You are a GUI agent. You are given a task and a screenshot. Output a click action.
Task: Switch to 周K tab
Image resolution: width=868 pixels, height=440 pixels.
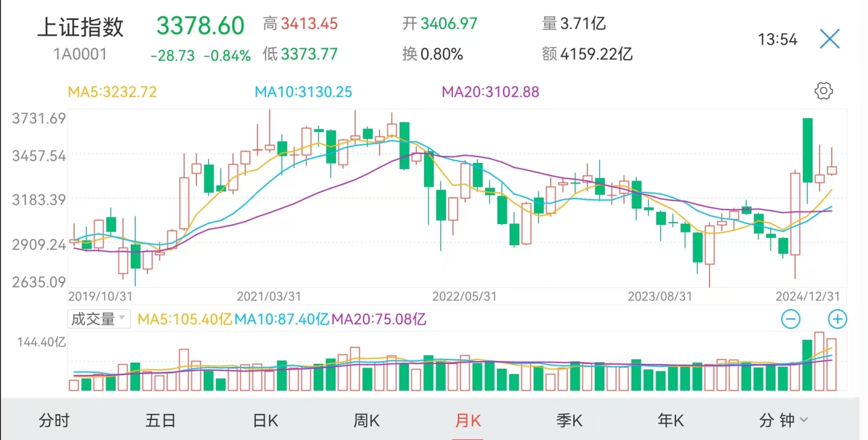pos(367,421)
